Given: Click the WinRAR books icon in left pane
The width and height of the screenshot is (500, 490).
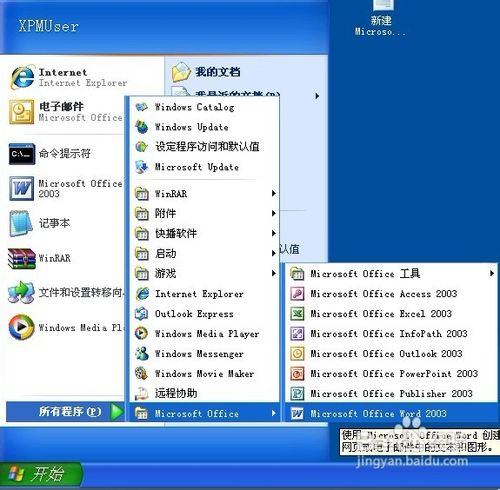Looking at the screenshot, I should (x=22, y=258).
